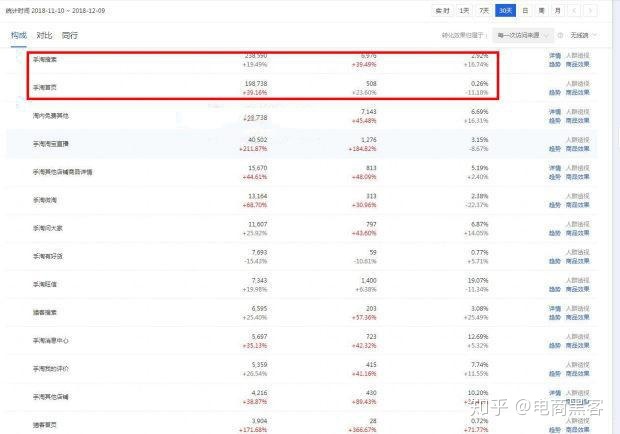Open 商品效果 for the 手淘我的评价 row
Image resolution: width=620 pixels, height=434 pixels.
pyautogui.click(x=577, y=374)
